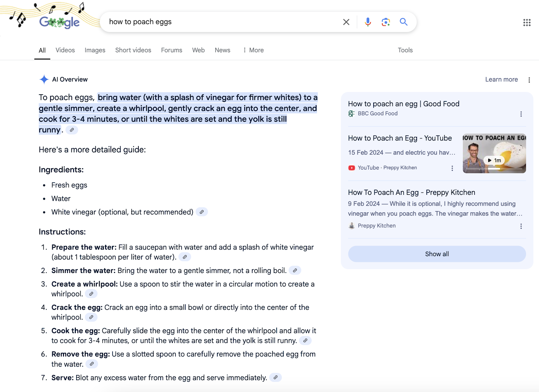Expand the More search filters menu
Viewport: 539px width, 392px height.
click(253, 50)
